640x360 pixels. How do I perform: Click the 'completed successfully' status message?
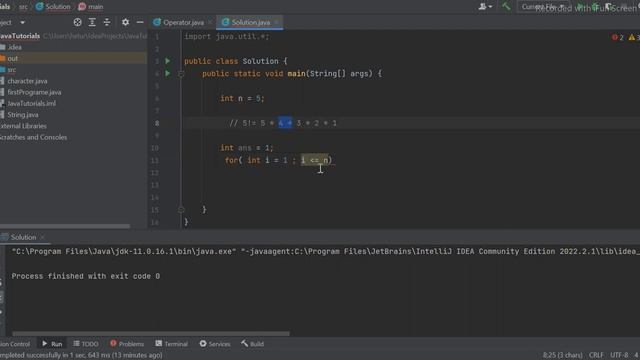[81, 355]
